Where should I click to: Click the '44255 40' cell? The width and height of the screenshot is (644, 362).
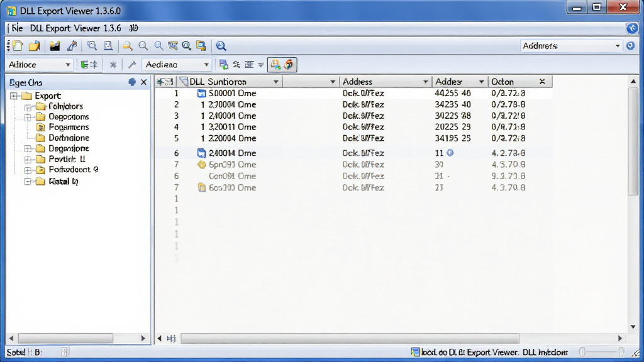(x=453, y=93)
